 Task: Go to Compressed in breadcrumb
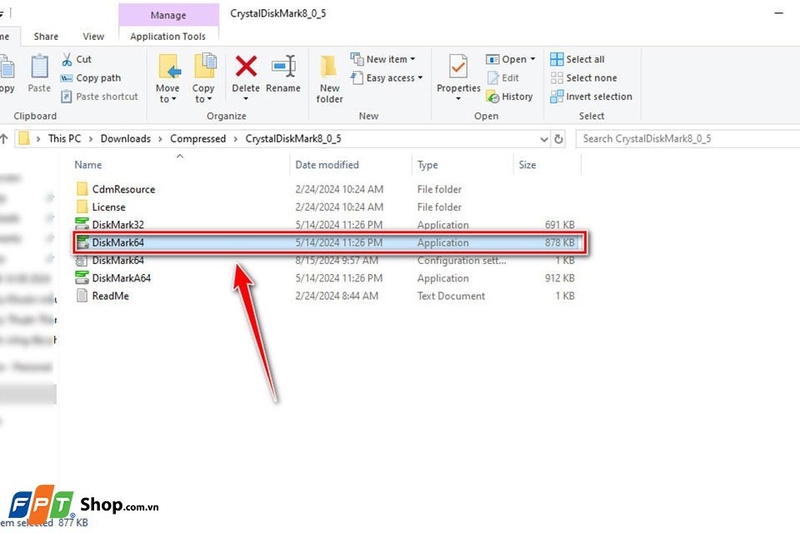point(198,139)
